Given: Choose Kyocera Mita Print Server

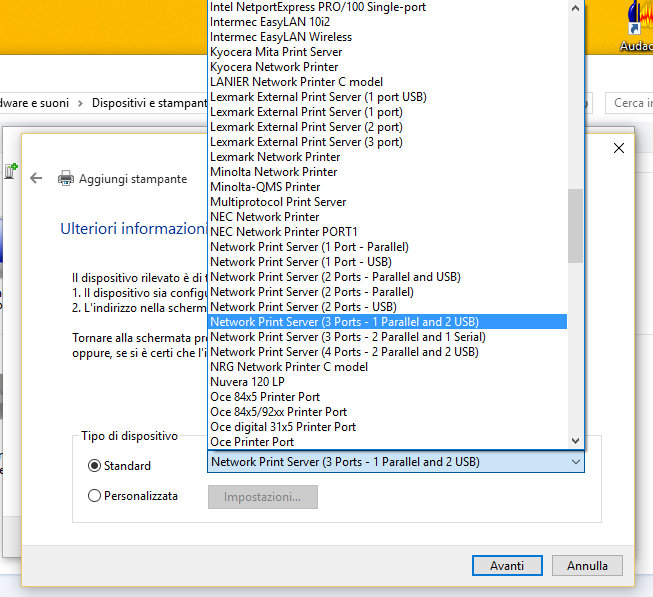Looking at the screenshot, I should point(387,52).
